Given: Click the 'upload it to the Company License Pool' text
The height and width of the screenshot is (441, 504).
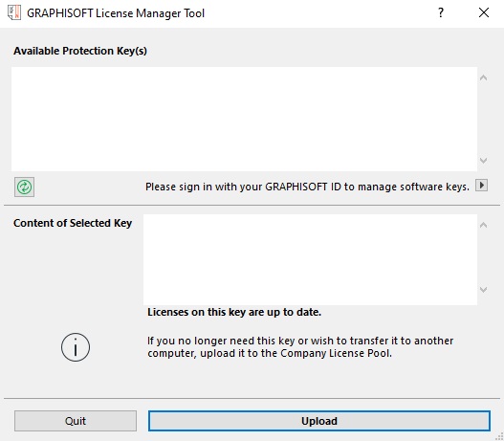Looking at the screenshot, I should 296,353.
